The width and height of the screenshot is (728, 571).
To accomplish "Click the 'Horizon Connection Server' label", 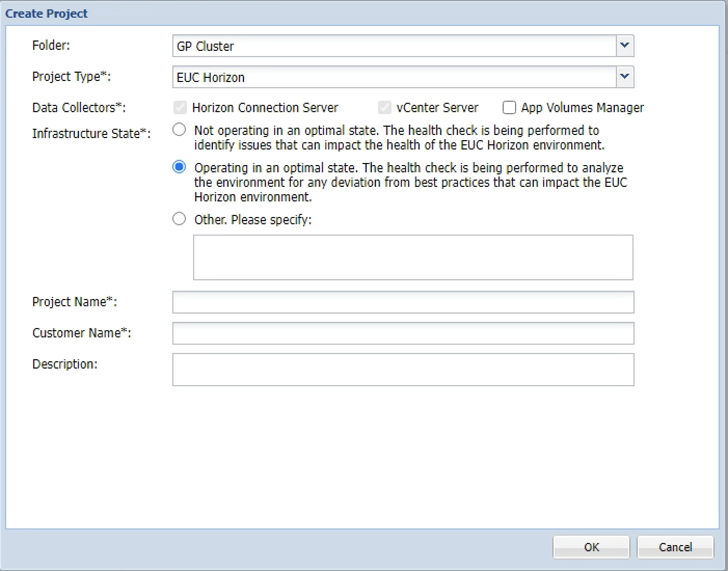I will [x=265, y=107].
